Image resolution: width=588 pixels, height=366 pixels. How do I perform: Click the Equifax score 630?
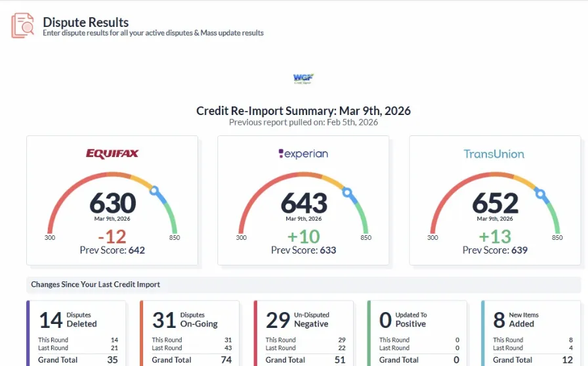(x=112, y=203)
